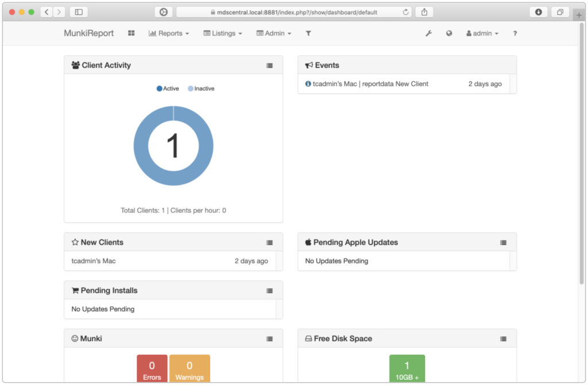Click '2 days ago' in the Events panel
Screen dimensions: 588x385
click(485, 84)
